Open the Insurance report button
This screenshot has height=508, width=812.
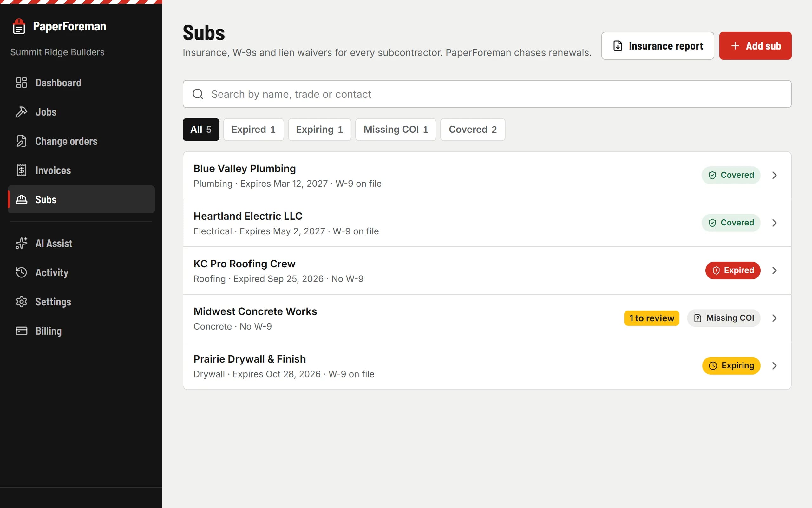[657, 46]
